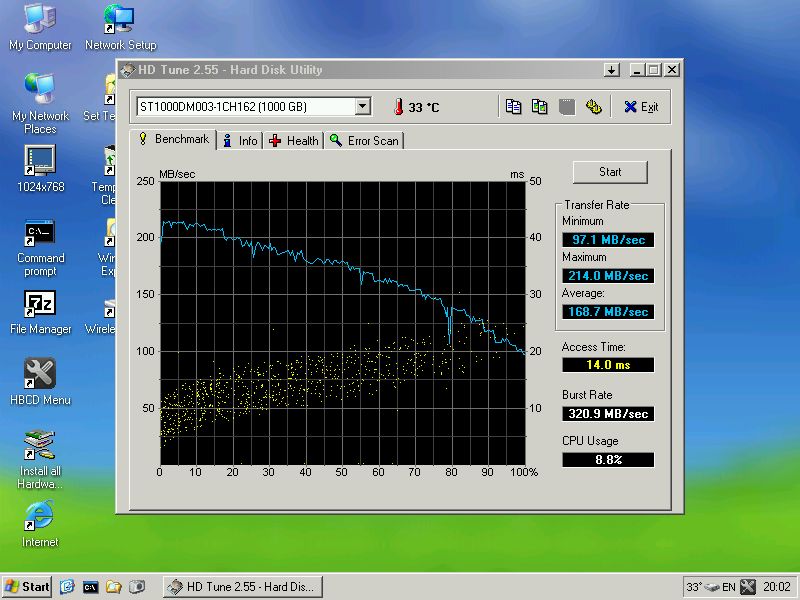Click the HD Tune taskbar button

(243, 587)
